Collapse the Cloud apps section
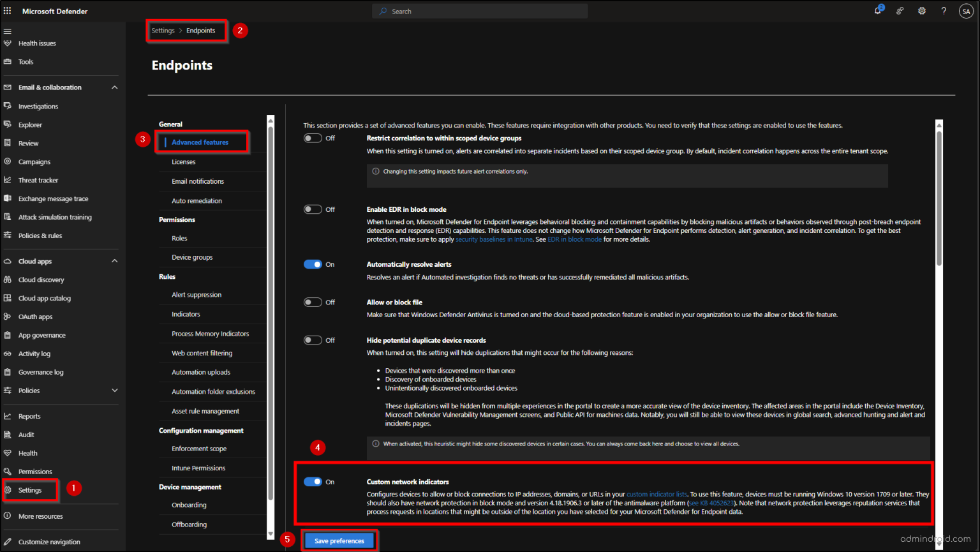Viewport: 980px width, 552px height. coord(115,261)
